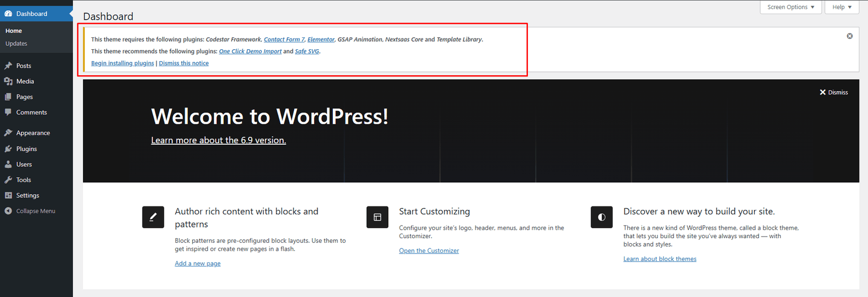Viewport: 868px width, 297px height.
Task: Click the Tools wrench icon
Action: click(x=8, y=180)
